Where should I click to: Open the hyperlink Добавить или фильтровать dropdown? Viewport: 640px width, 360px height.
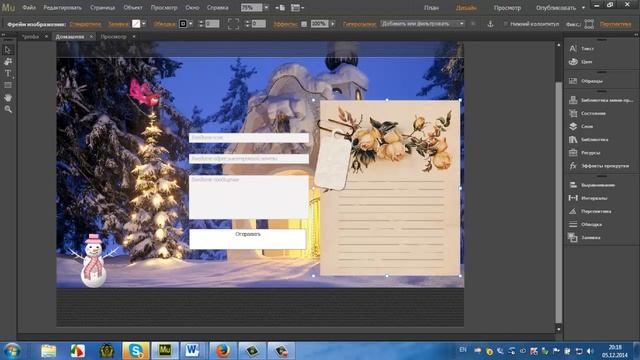(423, 24)
